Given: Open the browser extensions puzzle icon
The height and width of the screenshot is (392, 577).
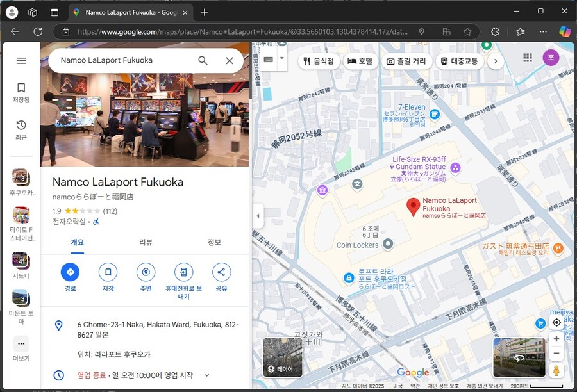Looking at the screenshot, I should (496, 31).
